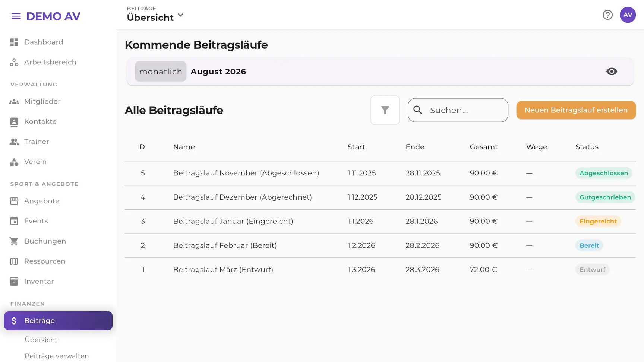Click the Entwurf status badge
644x362 pixels.
[x=593, y=270]
